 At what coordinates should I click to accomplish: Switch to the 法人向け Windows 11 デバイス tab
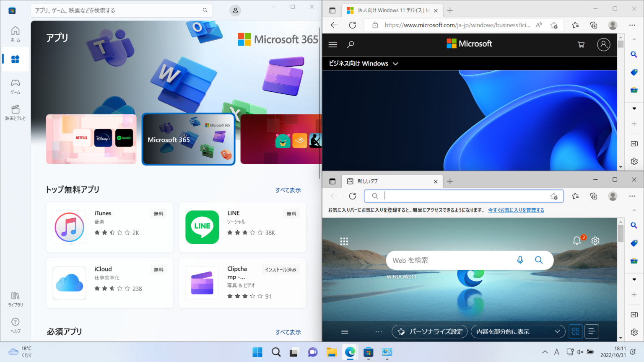(390, 10)
